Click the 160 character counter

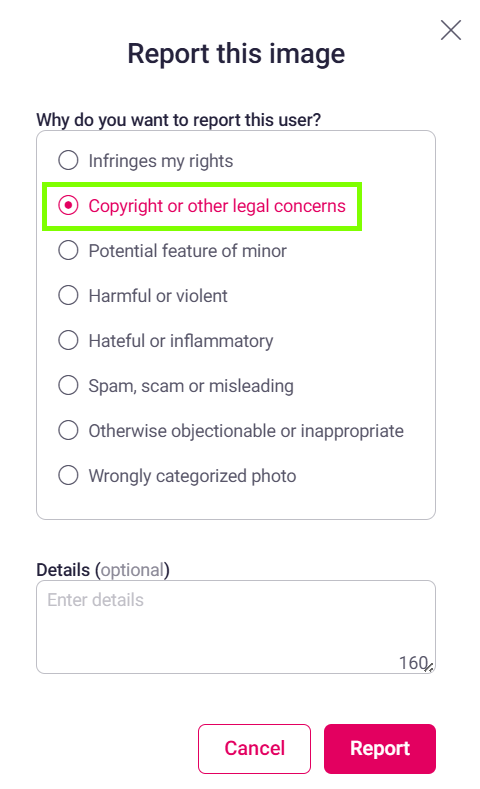[x=413, y=663]
